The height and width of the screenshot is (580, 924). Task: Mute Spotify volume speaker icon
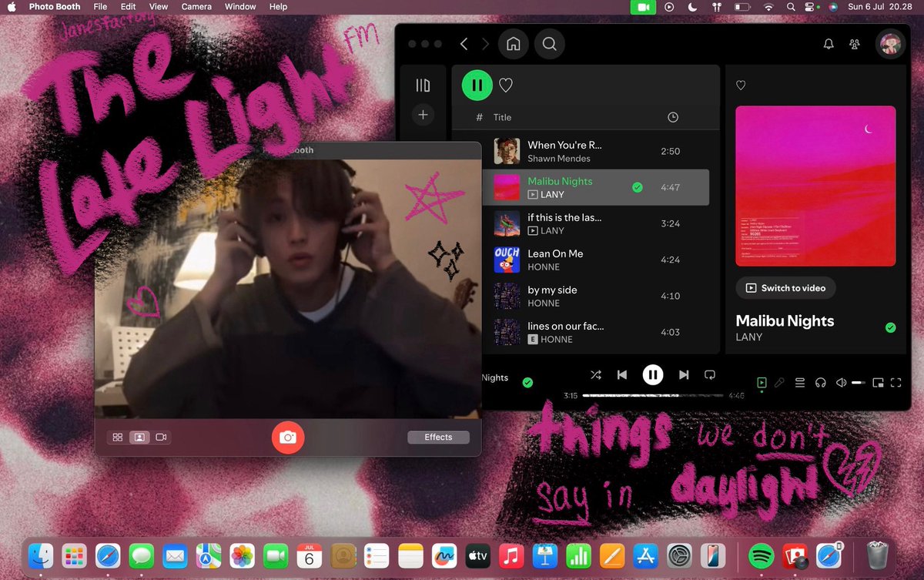[x=841, y=382]
